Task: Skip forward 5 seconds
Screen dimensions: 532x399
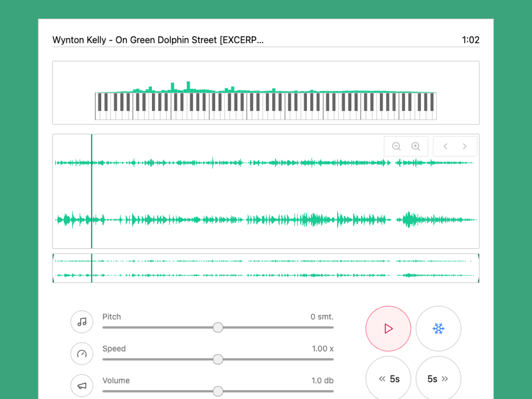Action: [x=438, y=379]
